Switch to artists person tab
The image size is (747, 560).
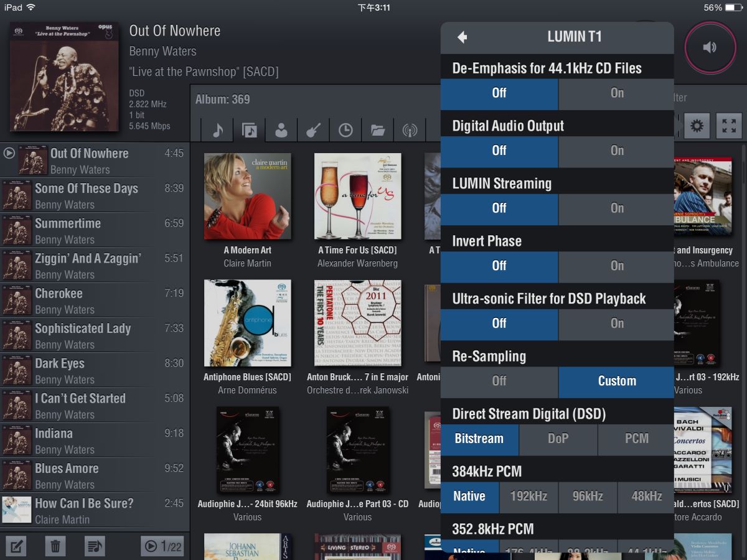pyautogui.click(x=281, y=129)
